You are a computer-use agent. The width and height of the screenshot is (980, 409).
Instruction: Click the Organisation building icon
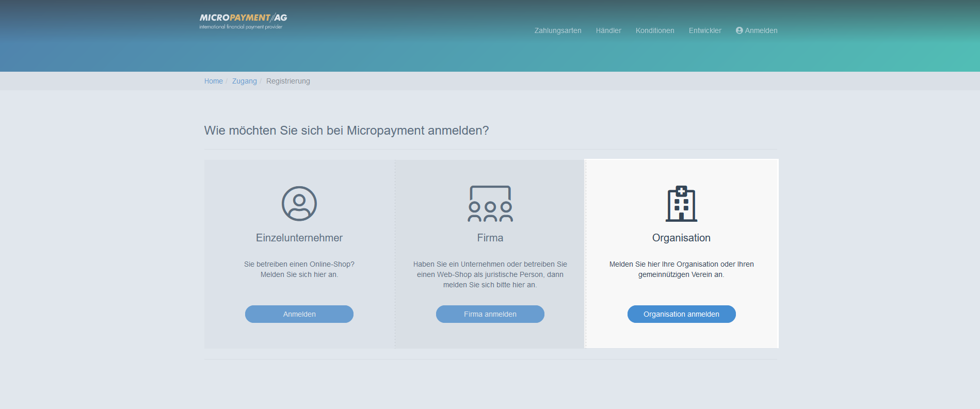(681, 204)
